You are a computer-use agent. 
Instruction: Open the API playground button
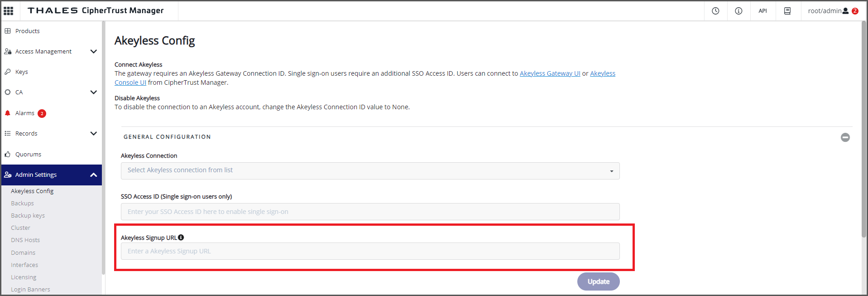point(762,11)
